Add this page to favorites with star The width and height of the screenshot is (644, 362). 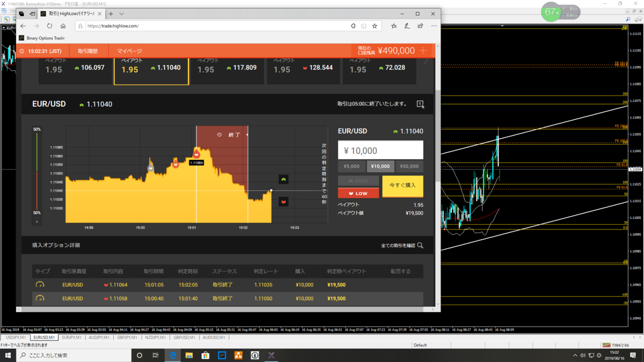(375, 26)
